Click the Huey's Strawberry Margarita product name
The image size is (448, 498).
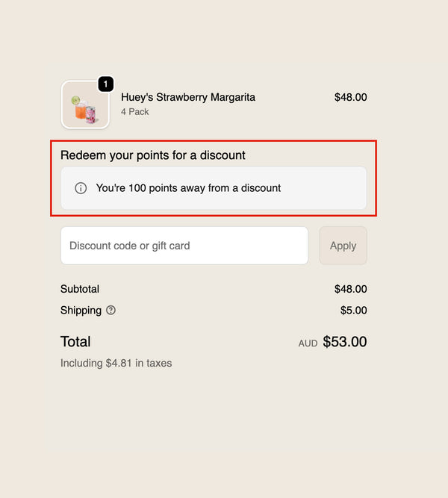pos(188,97)
